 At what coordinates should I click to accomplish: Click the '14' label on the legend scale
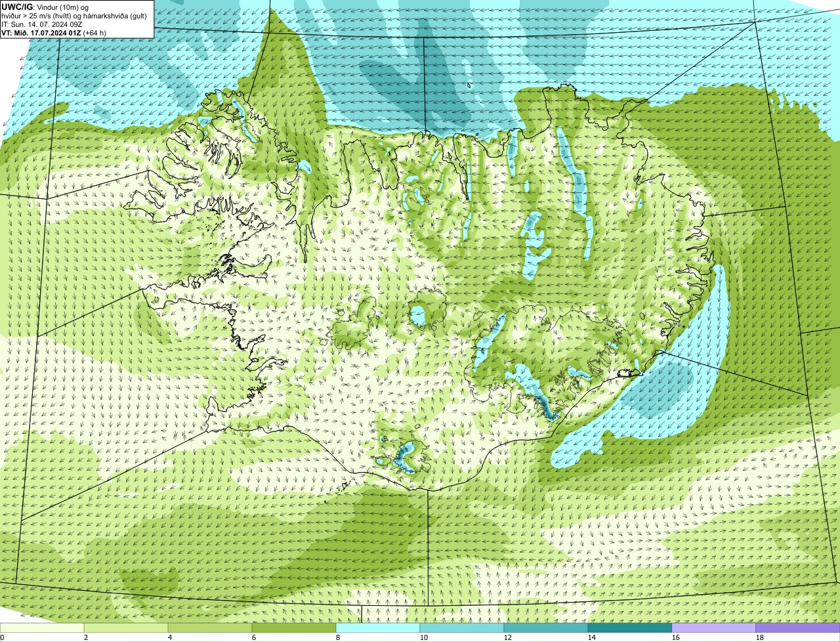(x=592, y=637)
